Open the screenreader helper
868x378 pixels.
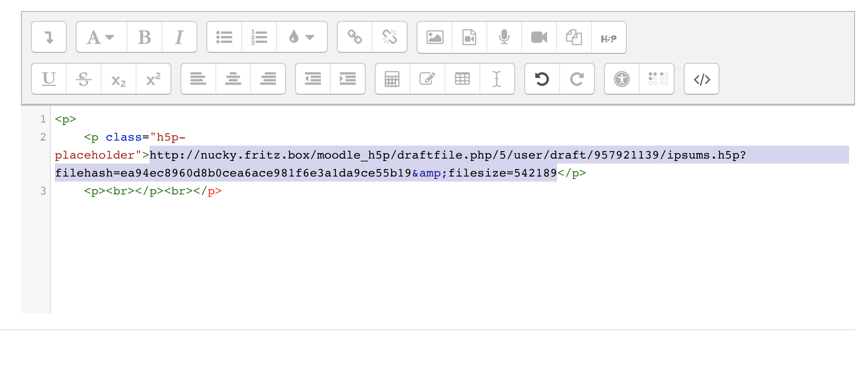point(657,79)
